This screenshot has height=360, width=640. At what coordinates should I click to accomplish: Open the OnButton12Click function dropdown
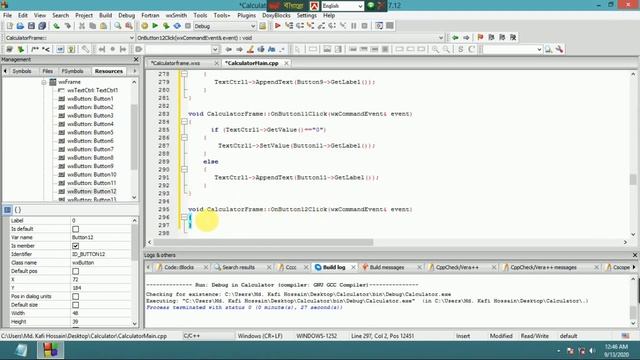(440, 38)
